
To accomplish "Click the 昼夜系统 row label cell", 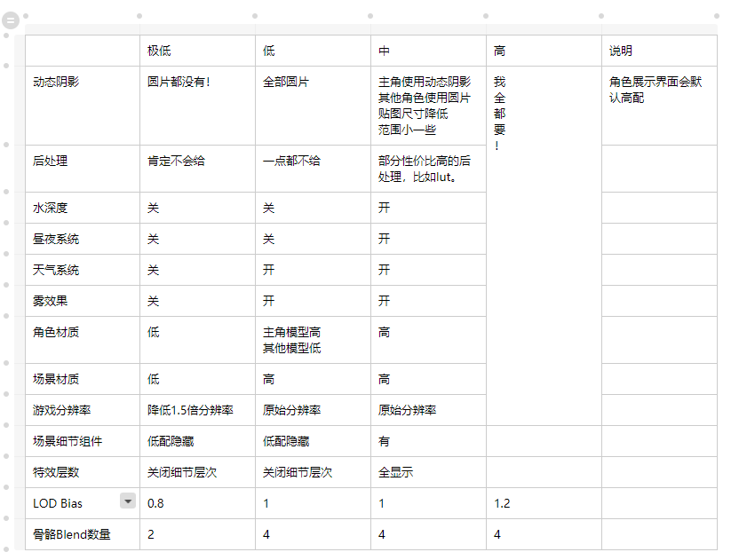I will (83, 239).
